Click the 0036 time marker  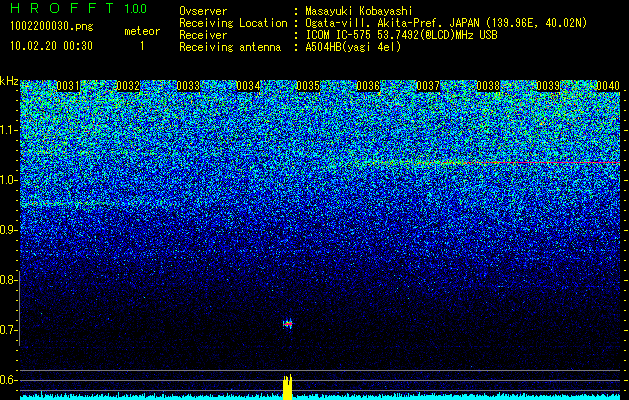click(x=368, y=86)
